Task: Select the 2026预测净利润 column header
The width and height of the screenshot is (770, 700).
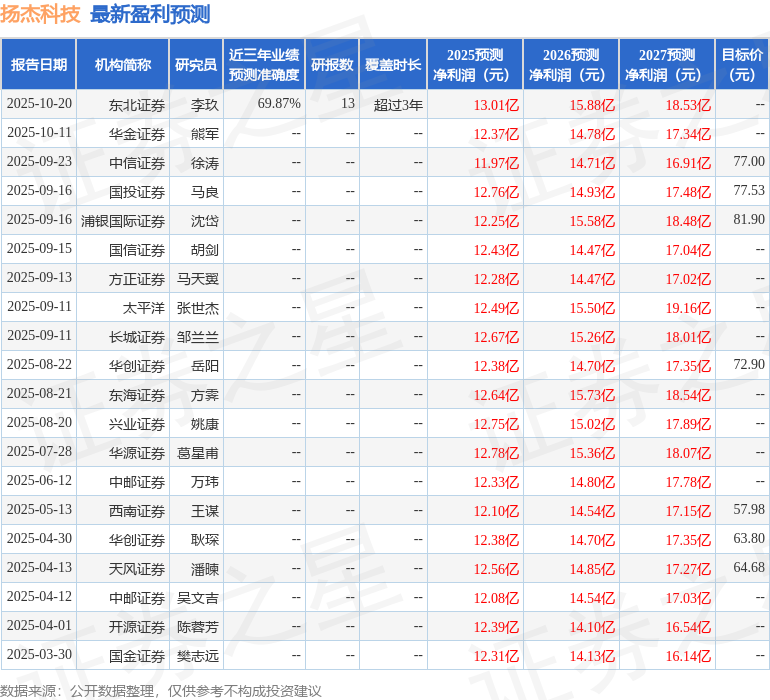Action: pyautogui.click(x=571, y=65)
